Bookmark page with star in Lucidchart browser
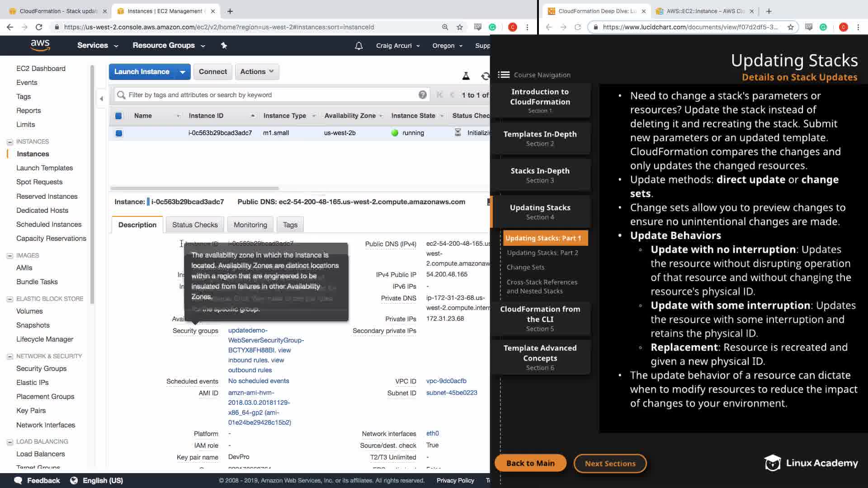The width and height of the screenshot is (868, 488). point(790,27)
